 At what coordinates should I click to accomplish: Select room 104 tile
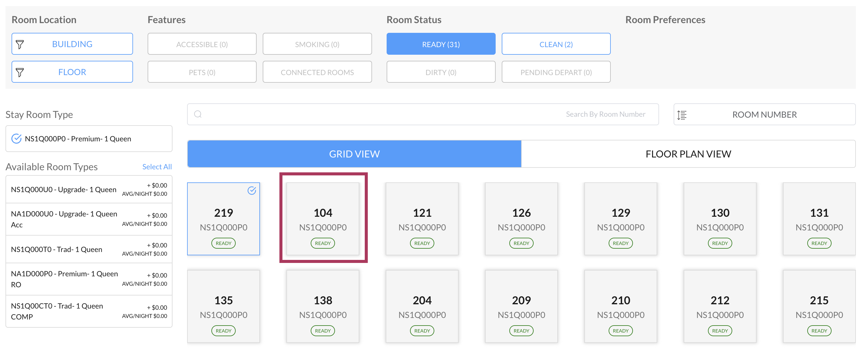(x=323, y=218)
